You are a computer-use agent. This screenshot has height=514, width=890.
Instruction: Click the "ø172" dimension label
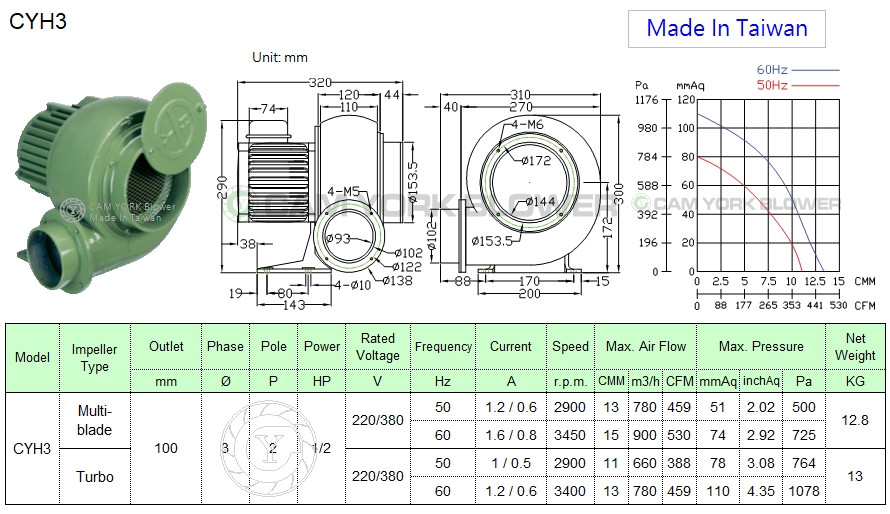point(536,161)
